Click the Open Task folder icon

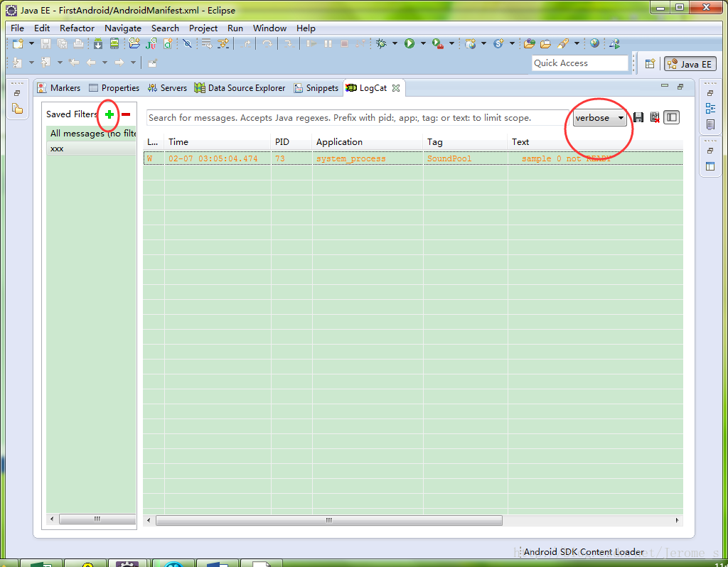coord(545,43)
